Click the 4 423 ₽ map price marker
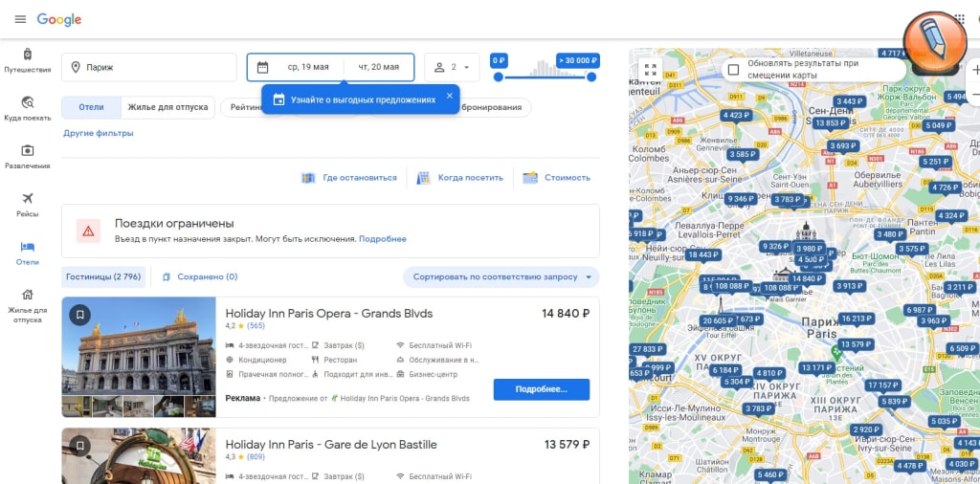 point(736,115)
